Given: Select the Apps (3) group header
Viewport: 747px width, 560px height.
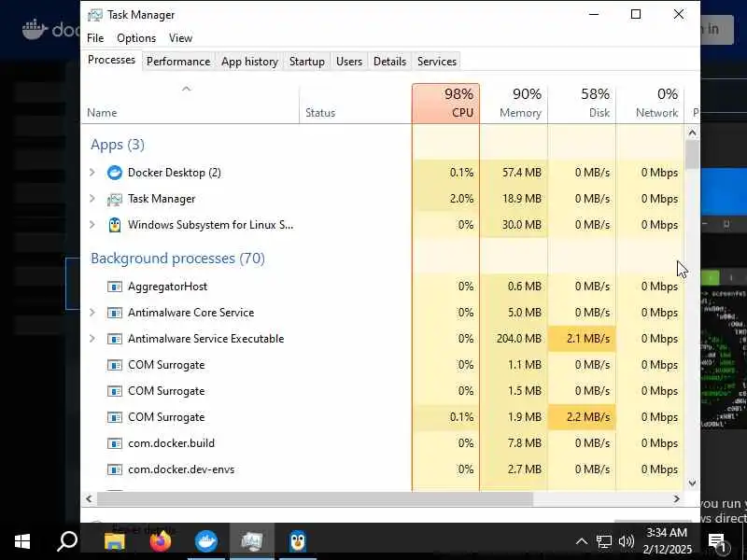Looking at the screenshot, I should 118,145.
